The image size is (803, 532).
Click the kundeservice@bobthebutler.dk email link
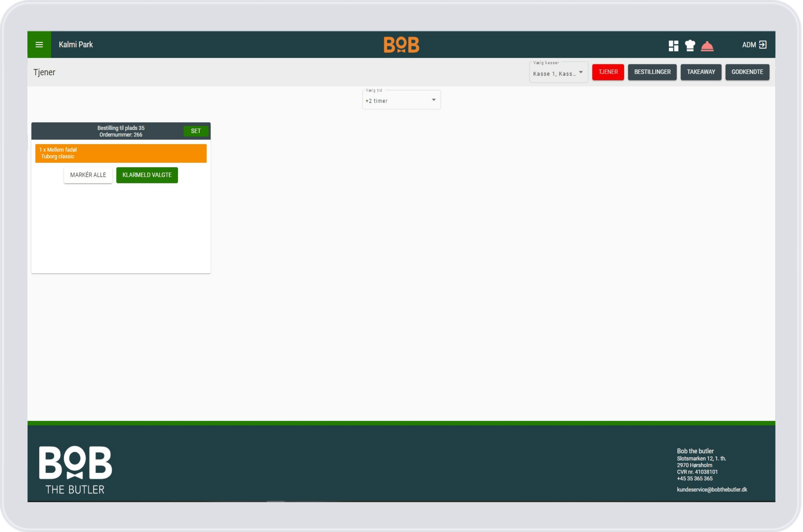pyautogui.click(x=712, y=490)
